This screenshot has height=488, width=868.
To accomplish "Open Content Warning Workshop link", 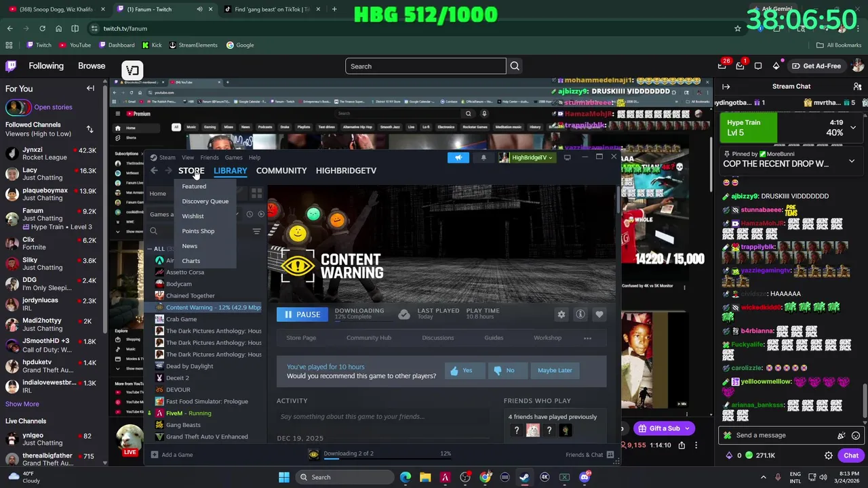I will [547, 338].
